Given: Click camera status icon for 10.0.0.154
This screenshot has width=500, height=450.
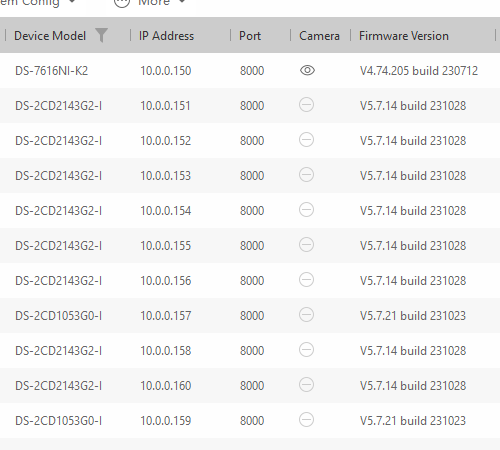Looking at the screenshot, I should tap(306, 210).
